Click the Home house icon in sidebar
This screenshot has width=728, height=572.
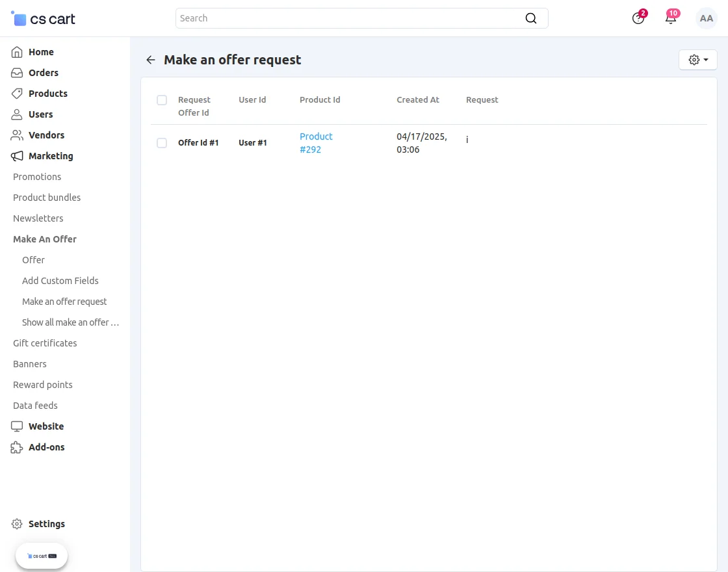17,52
